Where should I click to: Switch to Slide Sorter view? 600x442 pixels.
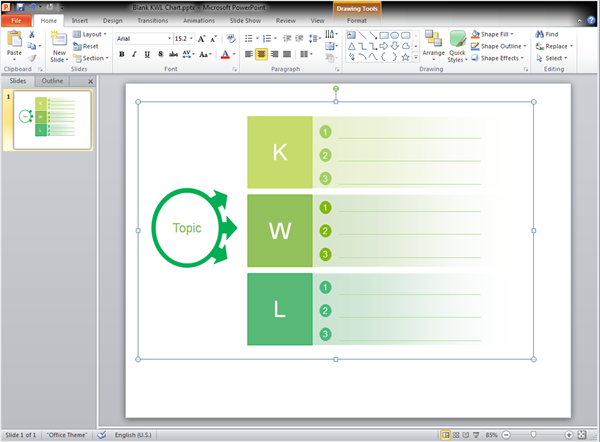(x=458, y=435)
